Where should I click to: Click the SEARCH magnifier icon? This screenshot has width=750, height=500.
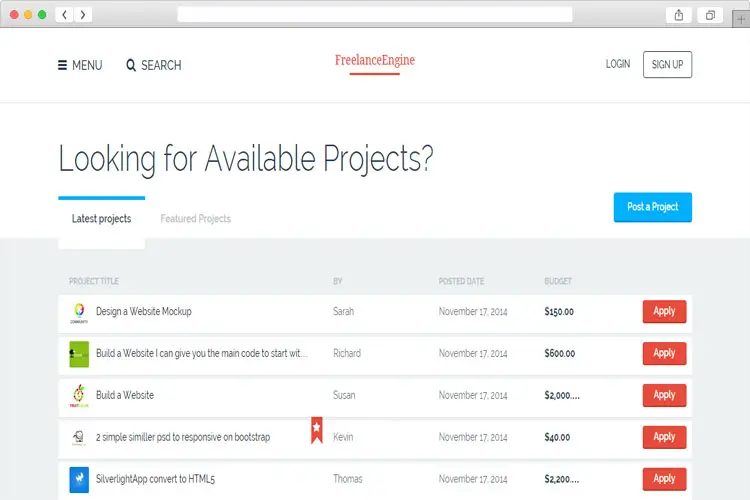click(131, 65)
